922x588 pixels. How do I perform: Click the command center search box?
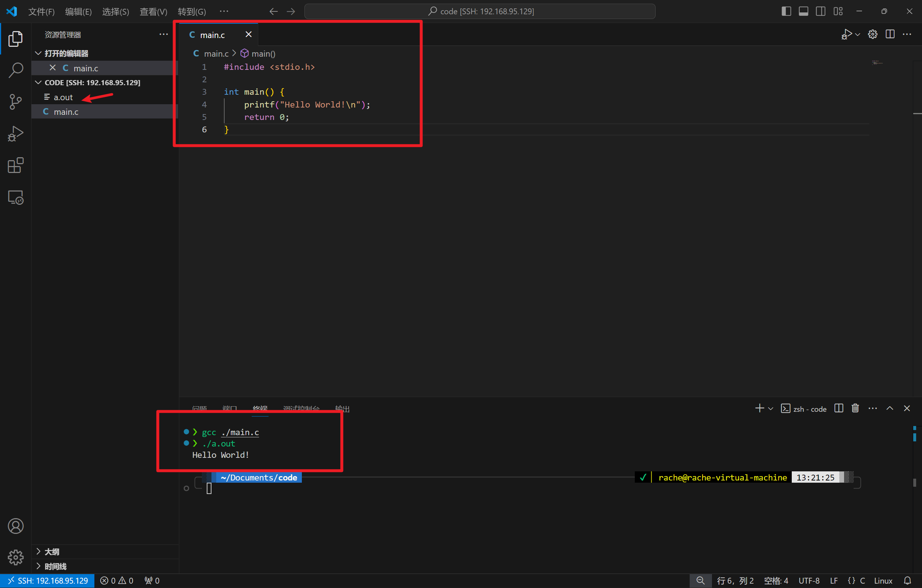(x=480, y=11)
